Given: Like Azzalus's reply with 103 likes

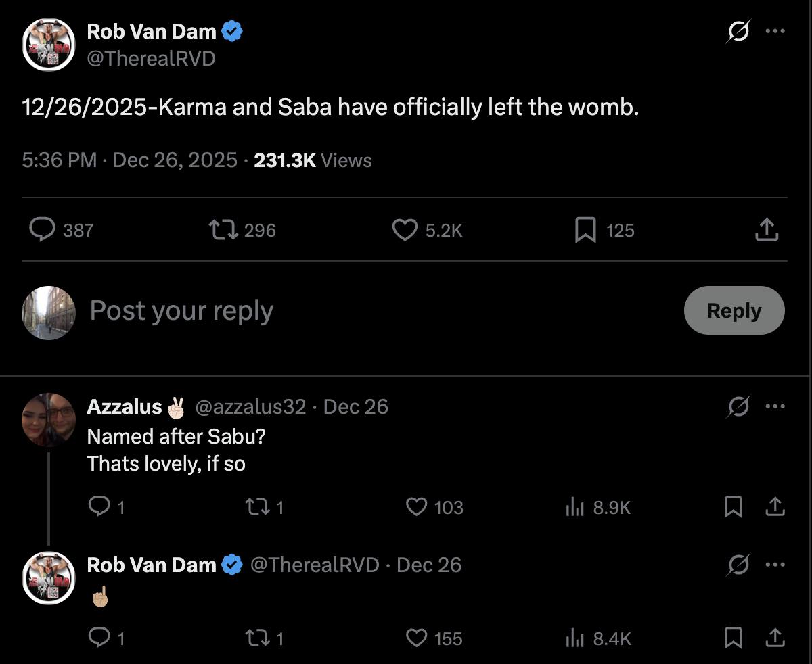Looking at the screenshot, I should coord(416,507).
